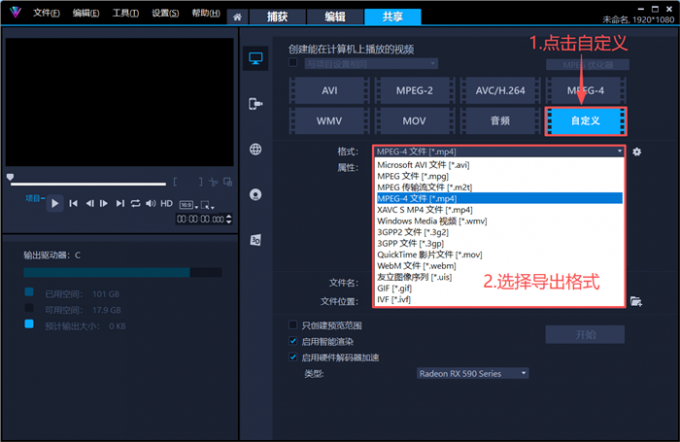Open the system volume speaker icon

[x=150, y=203]
